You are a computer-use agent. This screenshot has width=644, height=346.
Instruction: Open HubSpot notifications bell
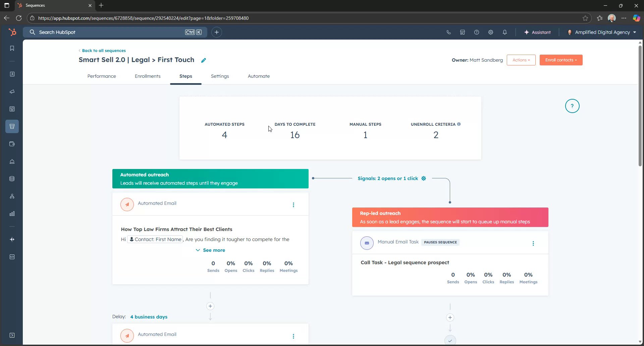[x=504, y=32]
